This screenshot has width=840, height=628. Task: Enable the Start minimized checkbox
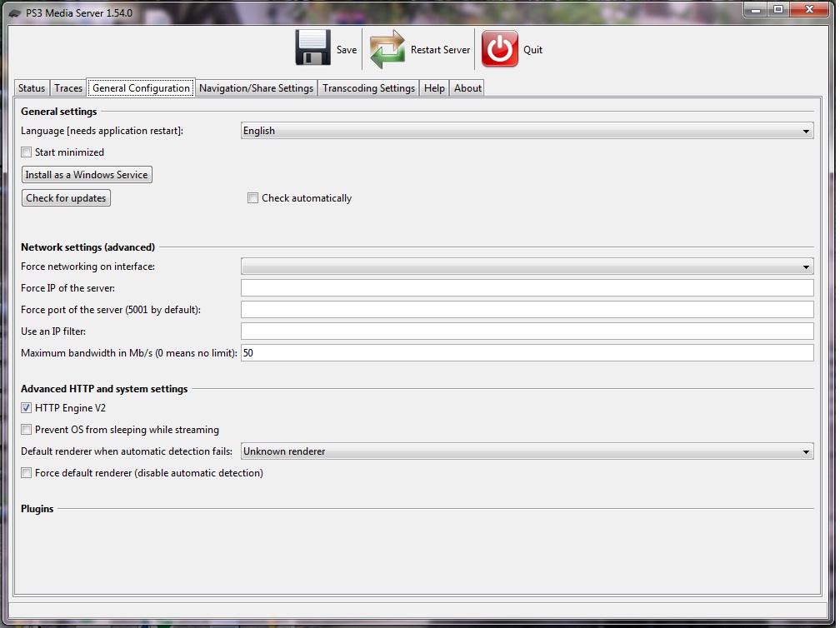(27, 152)
